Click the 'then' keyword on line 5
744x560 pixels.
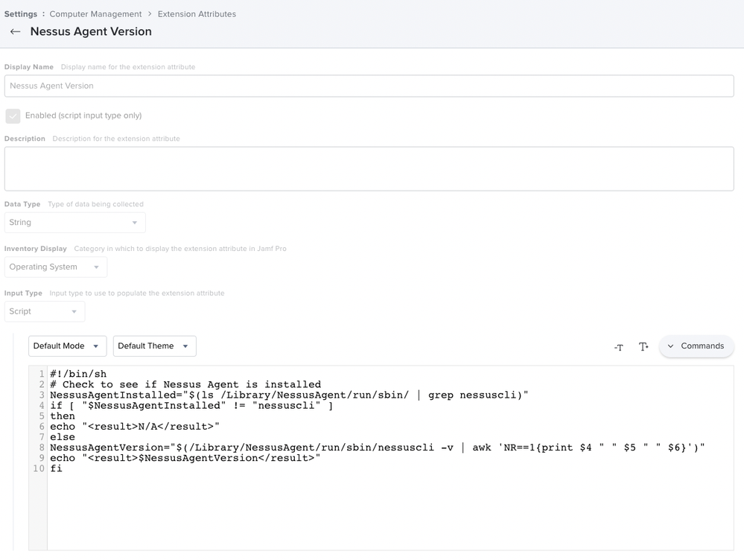[63, 416]
